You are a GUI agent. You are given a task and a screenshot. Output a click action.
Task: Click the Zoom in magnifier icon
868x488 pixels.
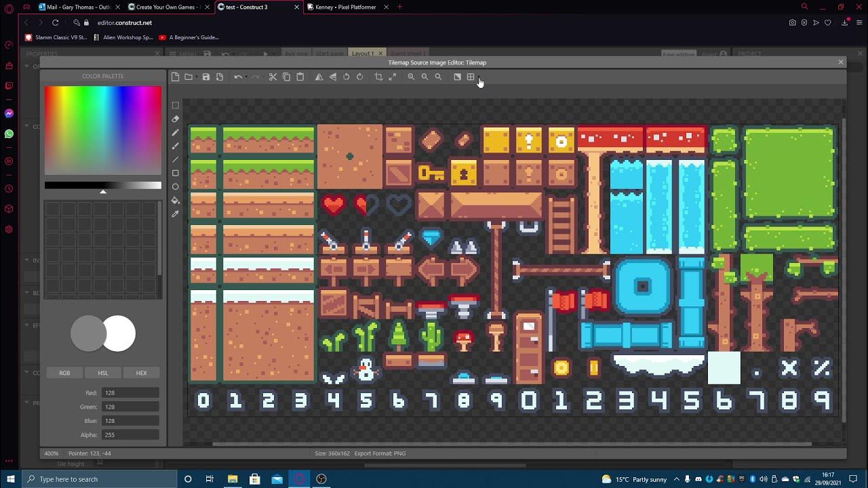point(411,77)
